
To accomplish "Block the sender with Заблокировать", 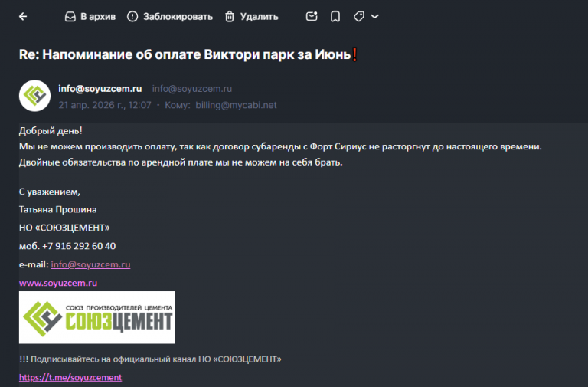I will [x=170, y=17].
